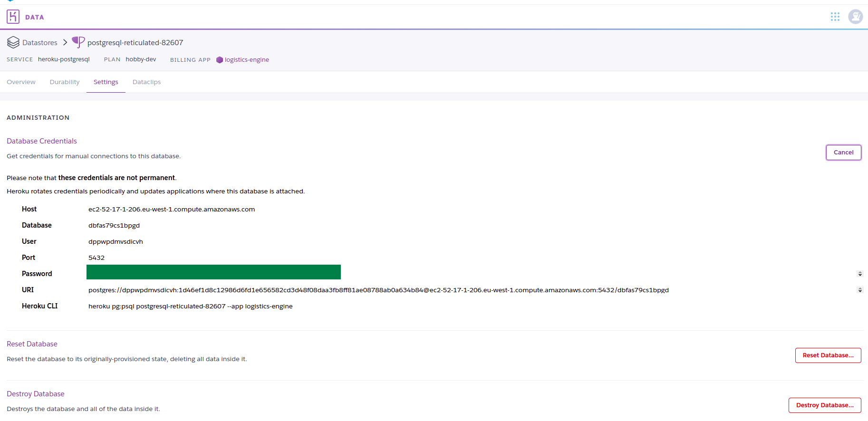Image resolution: width=868 pixels, height=421 pixels.
Task: Click the Reset Database button
Action: tap(828, 355)
